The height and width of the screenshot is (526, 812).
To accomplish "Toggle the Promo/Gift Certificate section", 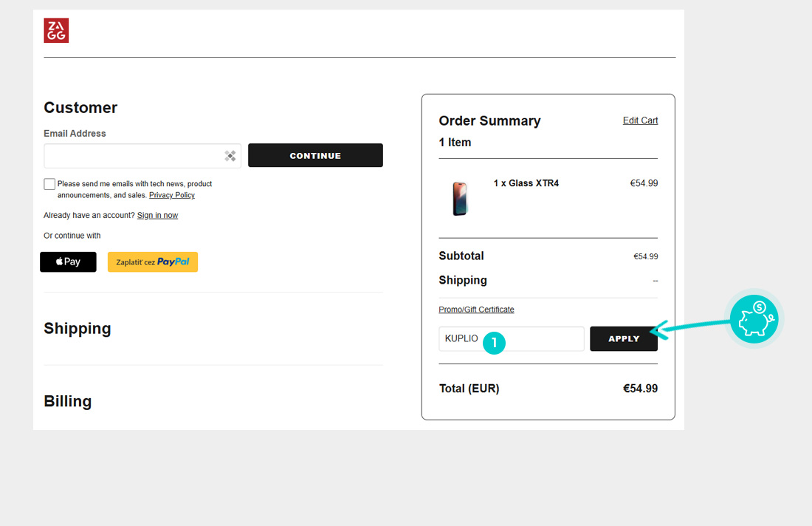I will (476, 310).
